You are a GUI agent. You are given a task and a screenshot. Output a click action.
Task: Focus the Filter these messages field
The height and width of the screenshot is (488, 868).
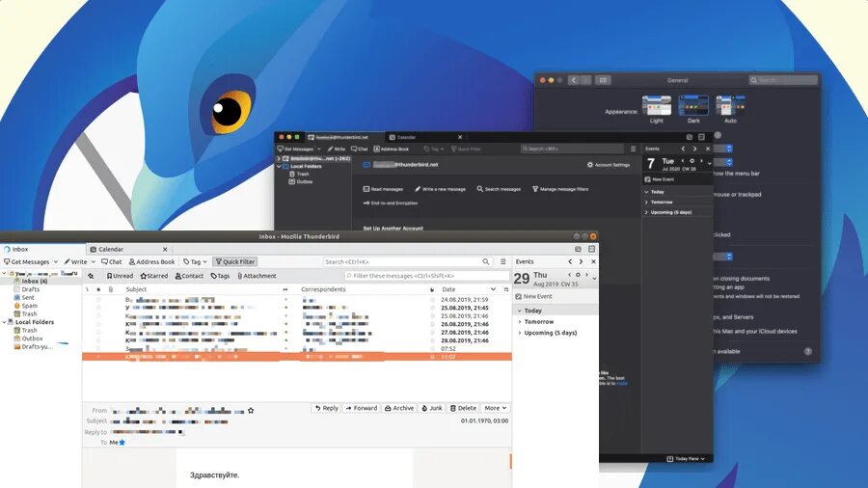(426, 276)
